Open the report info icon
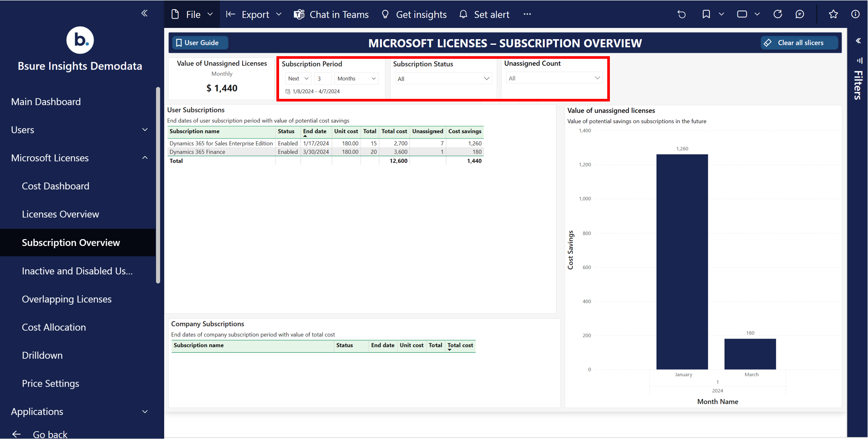The image size is (868, 439). tap(855, 14)
